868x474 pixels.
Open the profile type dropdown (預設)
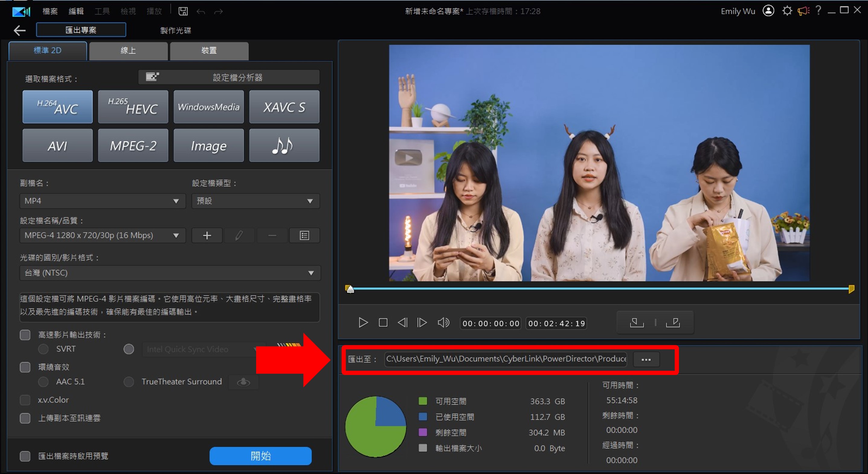click(256, 201)
